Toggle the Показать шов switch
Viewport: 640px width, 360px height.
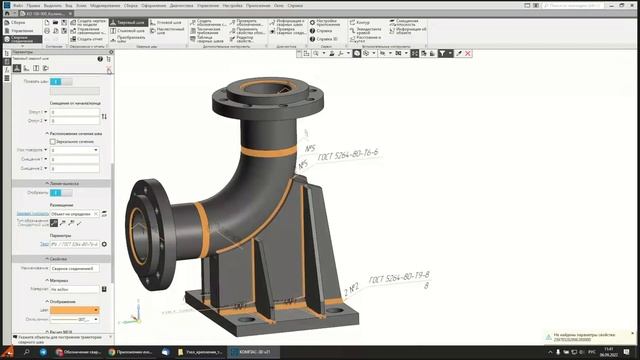(61, 82)
